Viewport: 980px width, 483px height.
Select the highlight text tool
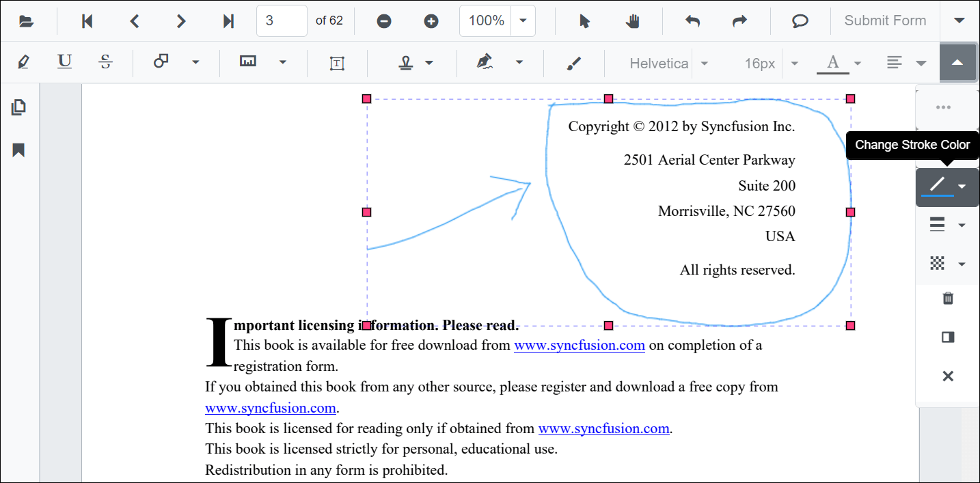click(23, 62)
